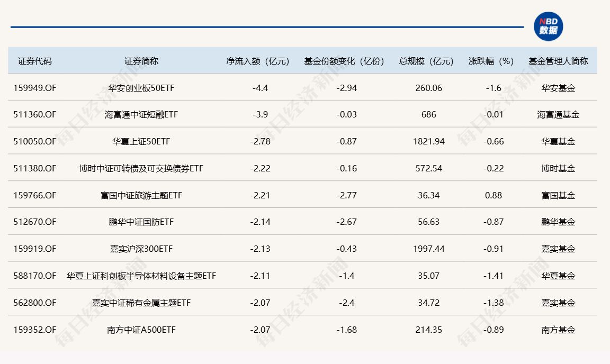Select security code 510050.OF
The height and width of the screenshot is (364, 610).
click(x=35, y=141)
